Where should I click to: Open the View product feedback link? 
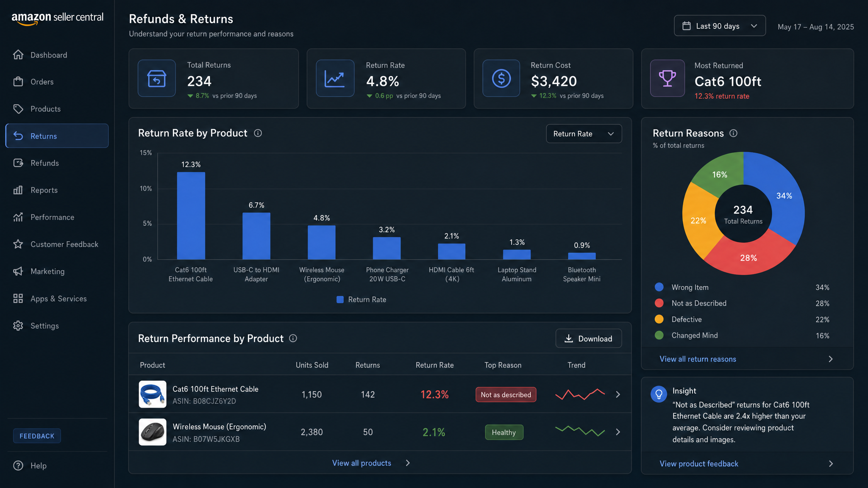tap(699, 464)
